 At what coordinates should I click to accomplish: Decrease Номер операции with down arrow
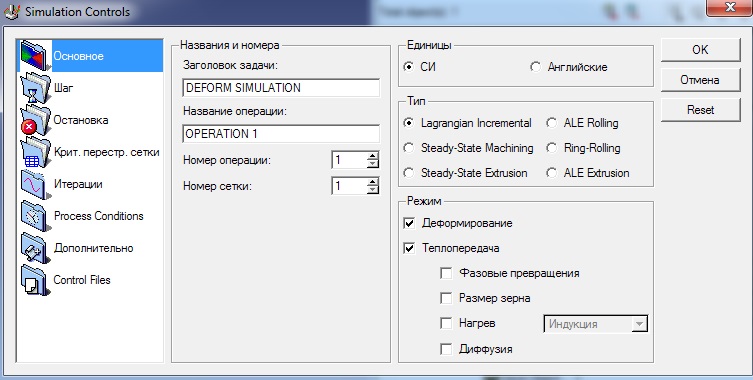[373, 164]
